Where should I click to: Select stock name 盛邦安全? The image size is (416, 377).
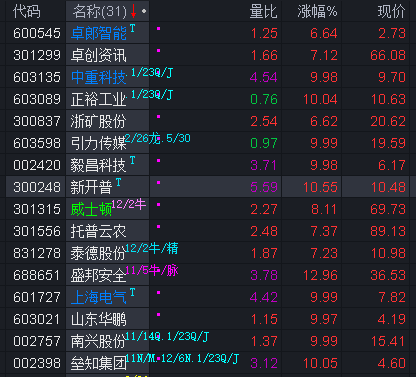[98, 275]
